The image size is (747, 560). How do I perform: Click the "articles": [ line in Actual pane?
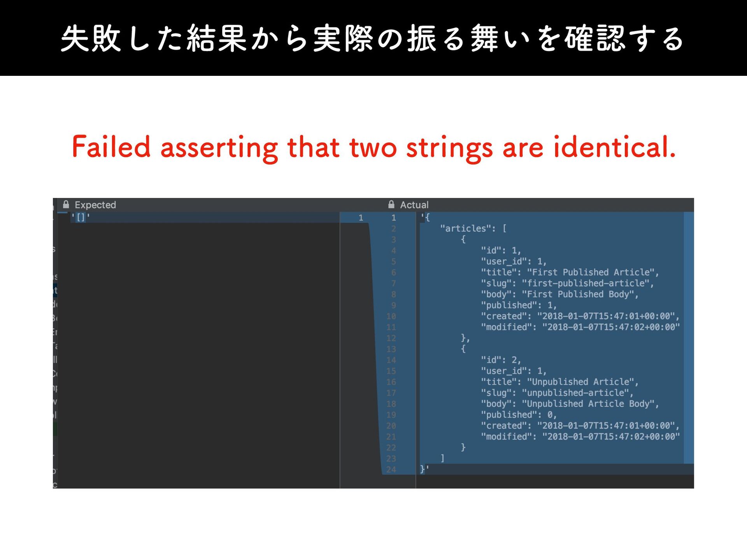tap(473, 228)
